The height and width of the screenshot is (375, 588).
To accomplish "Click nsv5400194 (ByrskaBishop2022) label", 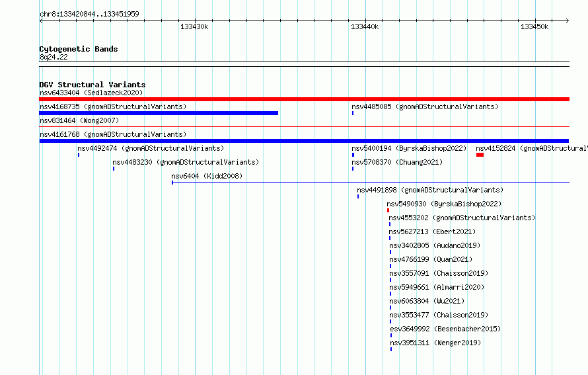I will pos(409,148).
